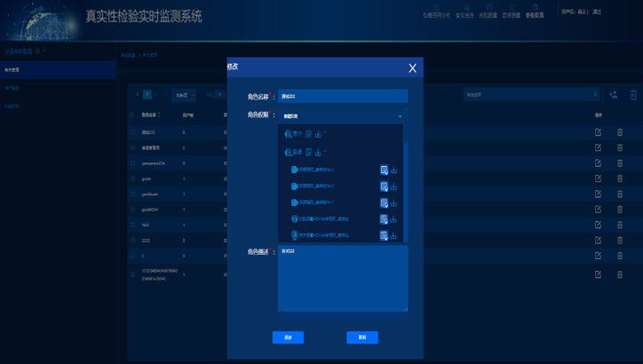The image size is (643, 364).
Task: Click download-permission icon on second top-level tree node
Action: pos(318,153)
